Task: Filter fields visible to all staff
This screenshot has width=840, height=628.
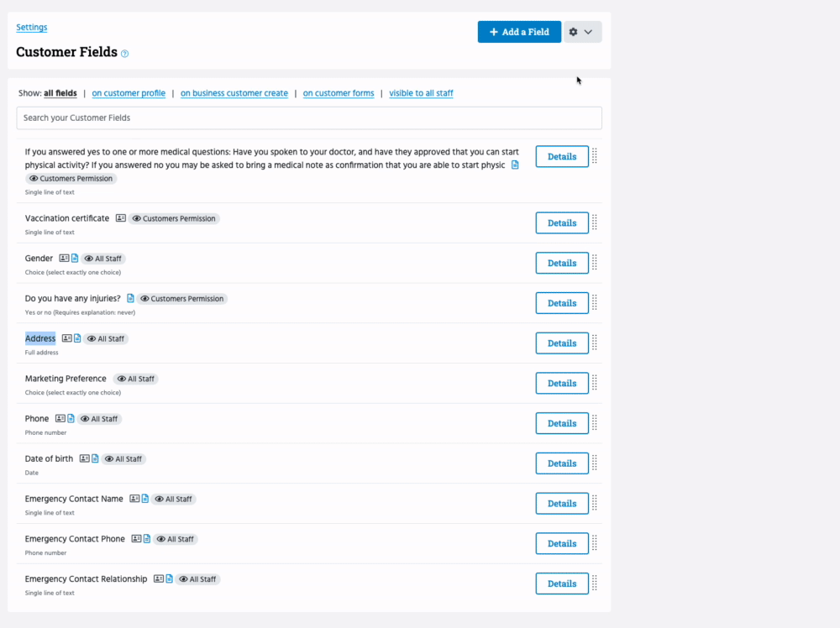Action: pos(421,93)
